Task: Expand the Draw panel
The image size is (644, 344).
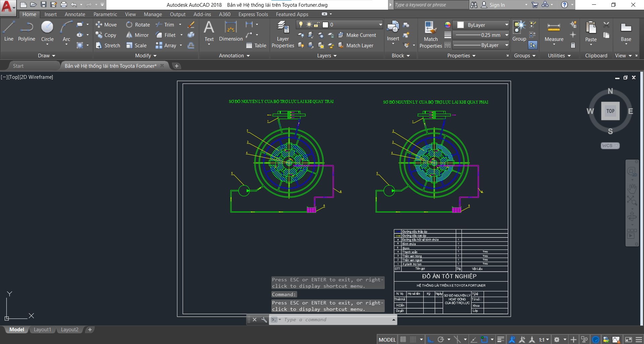Action: click(x=46, y=56)
